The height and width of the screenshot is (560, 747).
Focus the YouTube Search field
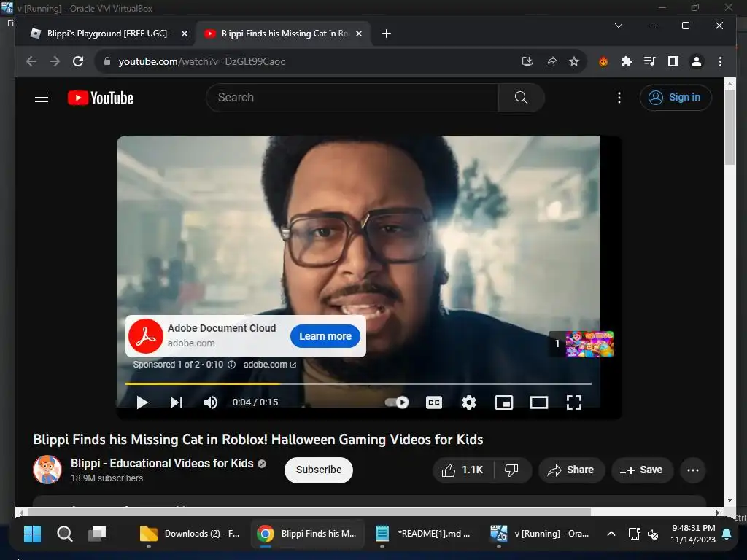pos(352,98)
